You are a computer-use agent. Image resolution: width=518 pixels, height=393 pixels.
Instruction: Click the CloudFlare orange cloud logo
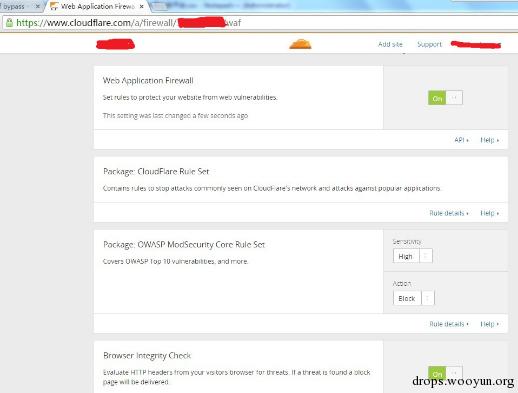click(300, 44)
